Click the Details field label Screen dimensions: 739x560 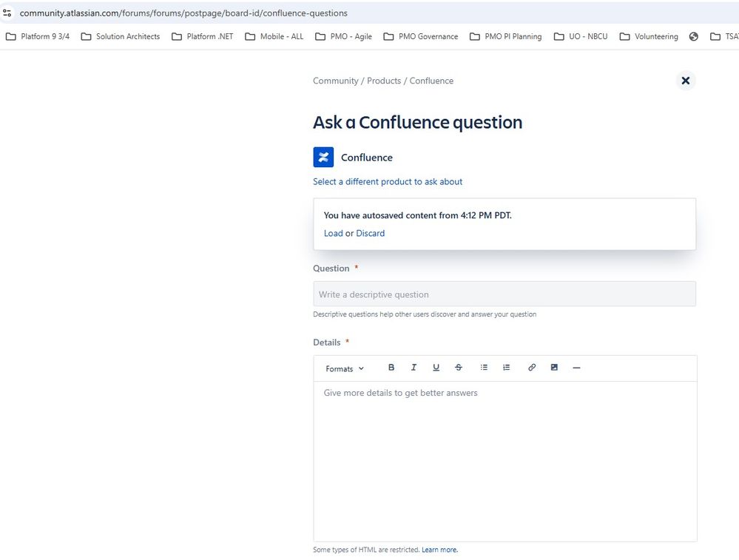[x=327, y=343]
